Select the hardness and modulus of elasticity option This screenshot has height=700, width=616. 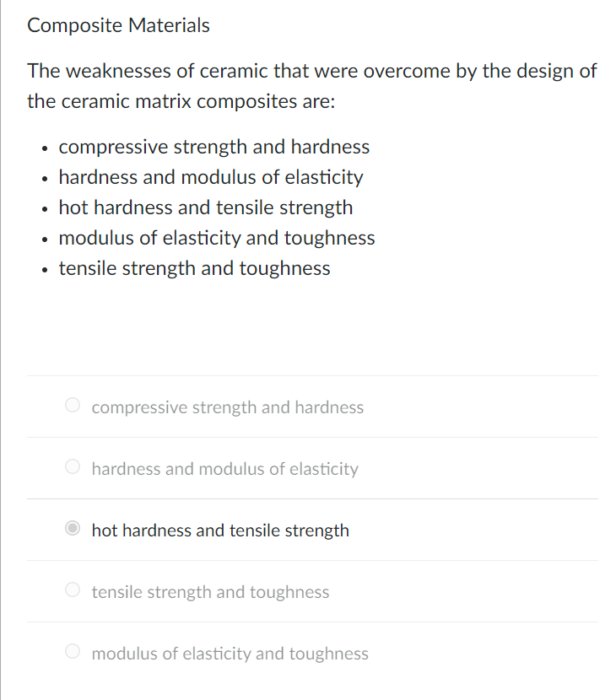(225, 469)
